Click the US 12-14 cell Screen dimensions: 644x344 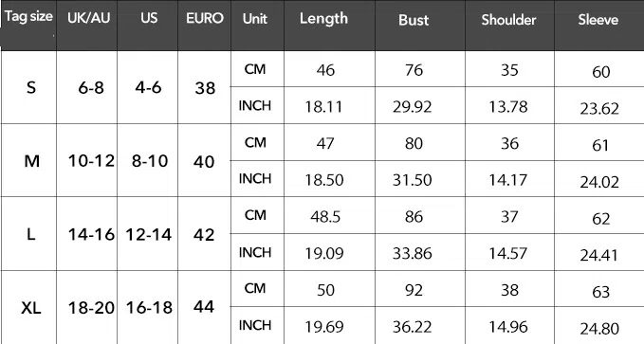[148, 234]
